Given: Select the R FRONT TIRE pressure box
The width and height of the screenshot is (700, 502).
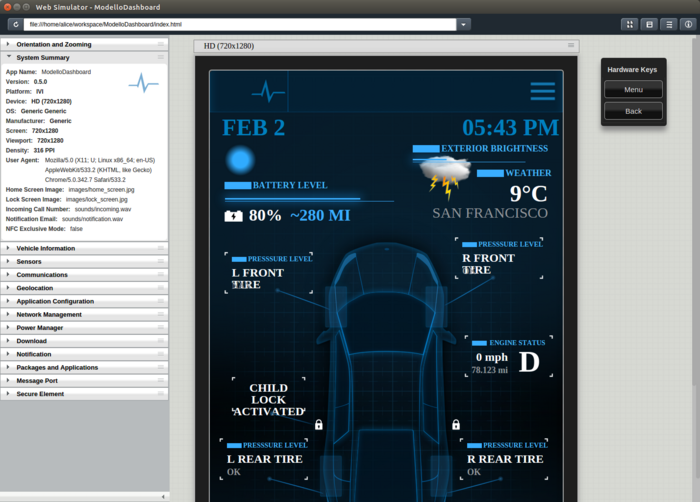Looking at the screenshot, I should tap(499, 258).
